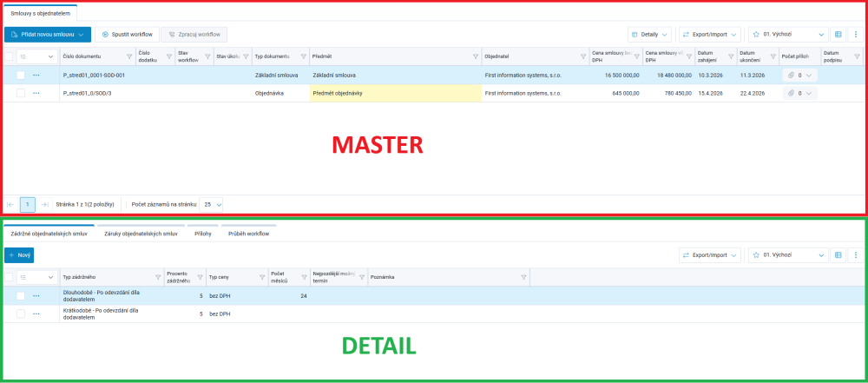Expand Přidat novou smlouvu dropdown
This screenshot has height=383, width=868.
pos(82,35)
